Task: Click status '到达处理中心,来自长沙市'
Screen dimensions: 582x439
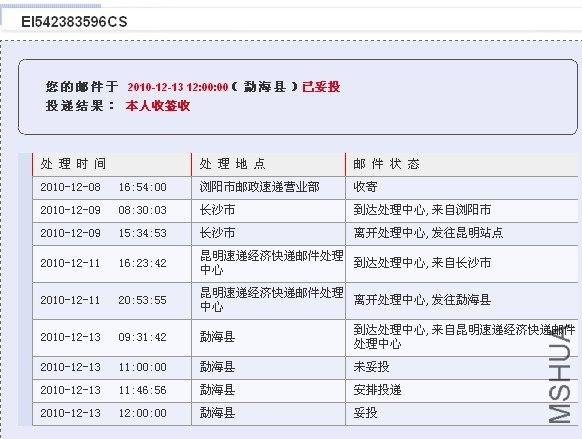Action: pyautogui.click(x=422, y=263)
